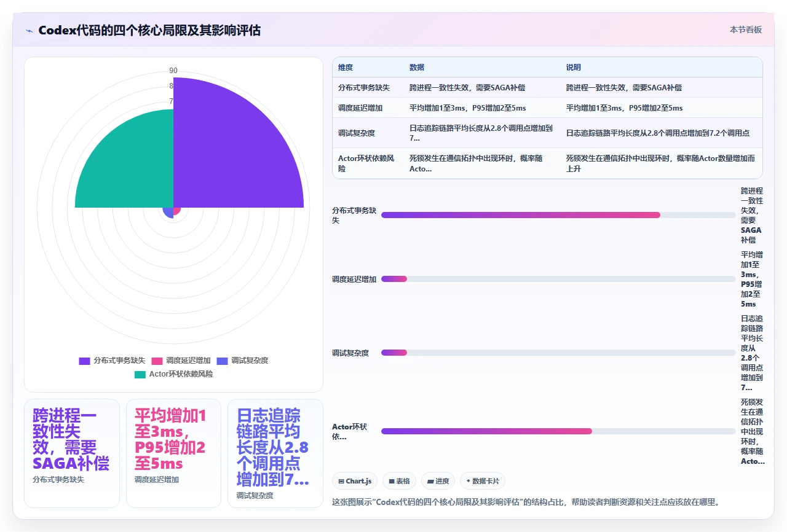Select the Actor环状依赖风险 table row label
The image size is (787, 532).
click(366, 163)
